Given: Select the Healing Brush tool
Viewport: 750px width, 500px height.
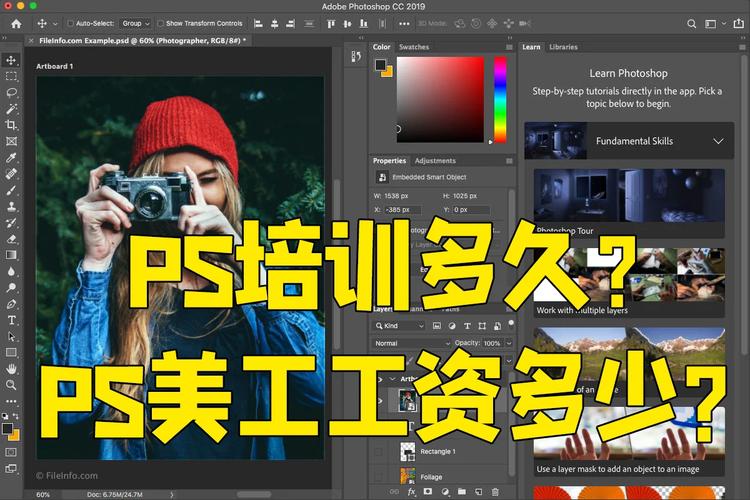Looking at the screenshot, I should pos(11,174).
